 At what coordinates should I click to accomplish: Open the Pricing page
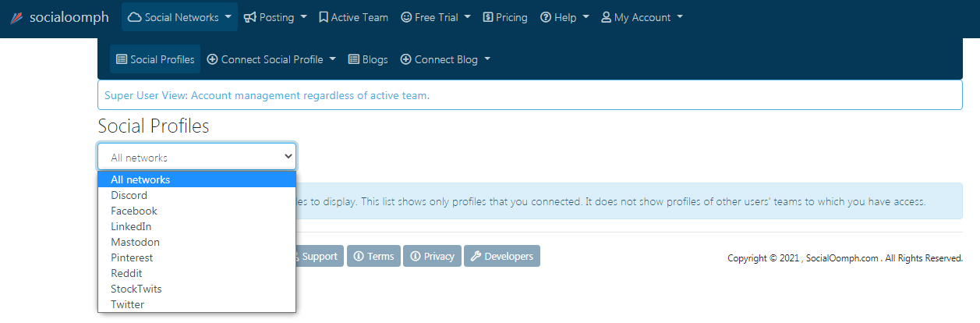coord(505,17)
